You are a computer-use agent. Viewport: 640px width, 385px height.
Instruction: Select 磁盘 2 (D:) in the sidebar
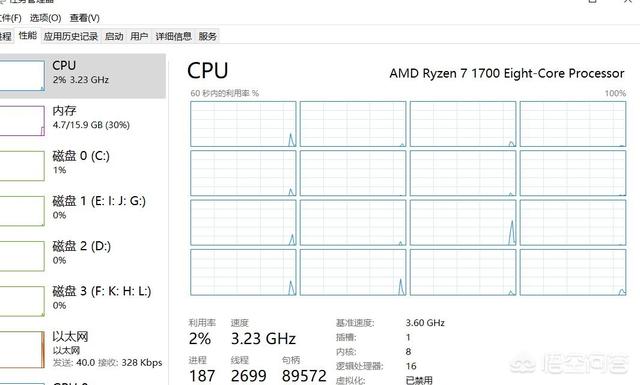point(83,256)
